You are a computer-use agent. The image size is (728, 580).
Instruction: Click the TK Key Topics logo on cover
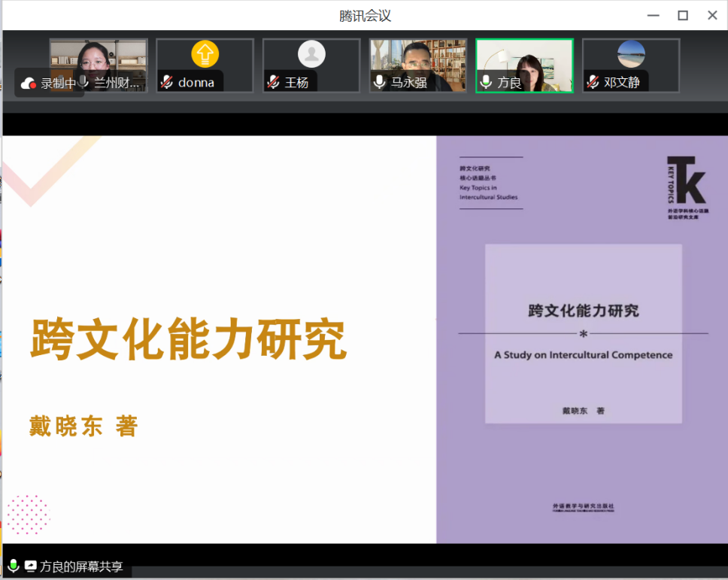click(x=687, y=187)
